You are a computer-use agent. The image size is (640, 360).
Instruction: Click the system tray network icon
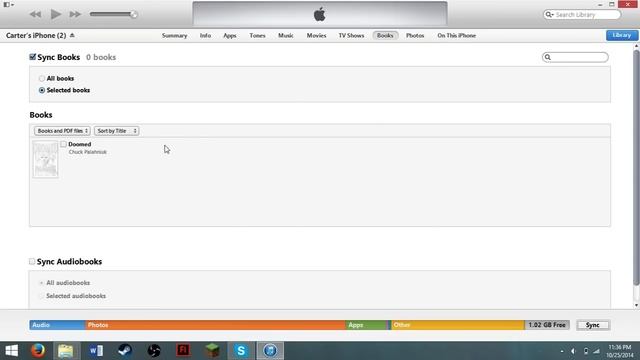click(x=596, y=351)
